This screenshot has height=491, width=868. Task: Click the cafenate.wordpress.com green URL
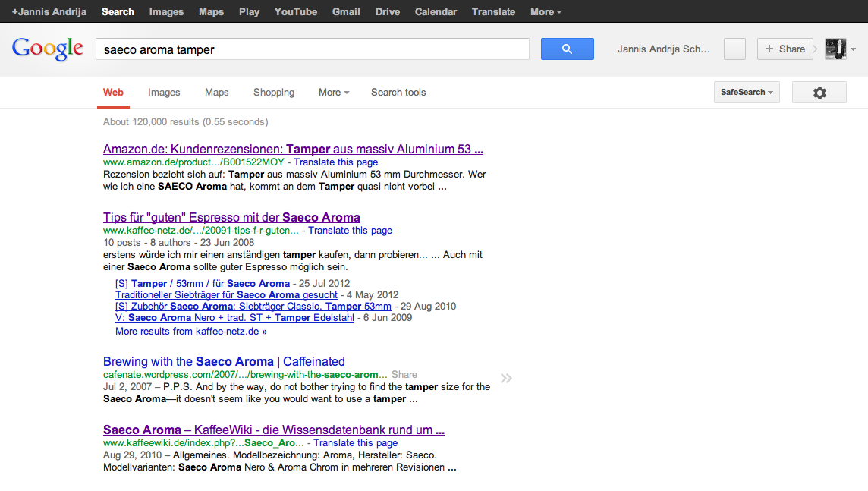[244, 375]
